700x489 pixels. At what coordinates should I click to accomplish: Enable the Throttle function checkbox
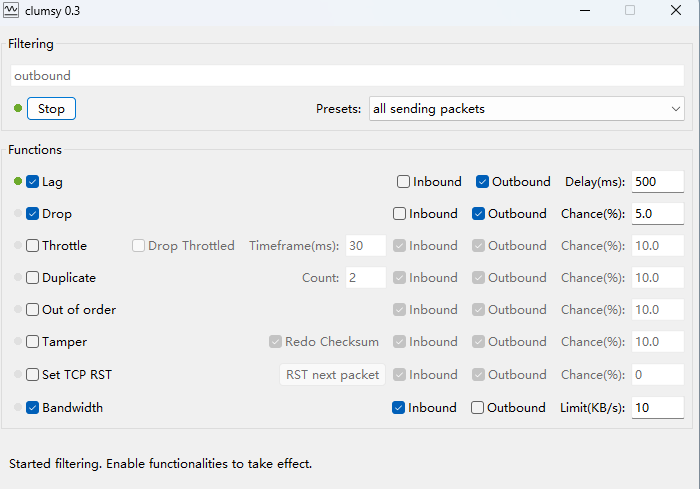pos(32,246)
